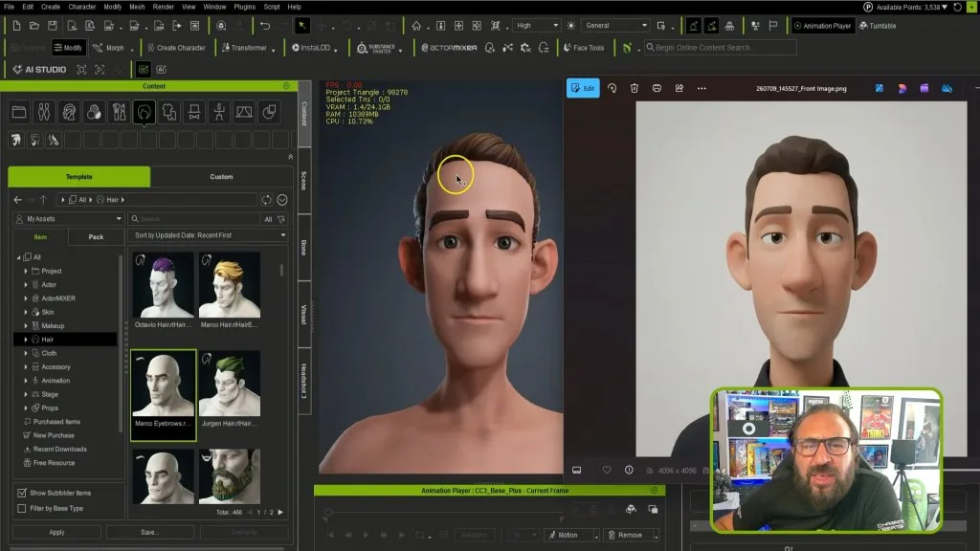
Task: Click the Remove button in Animation Player
Action: pyautogui.click(x=626, y=536)
